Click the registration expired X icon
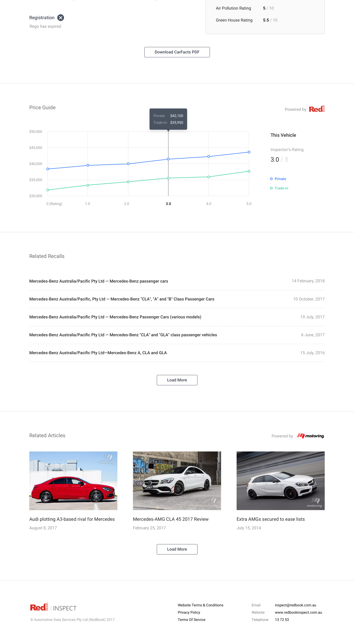Screen dimensions: 354x644 click(x=61, y=18)
